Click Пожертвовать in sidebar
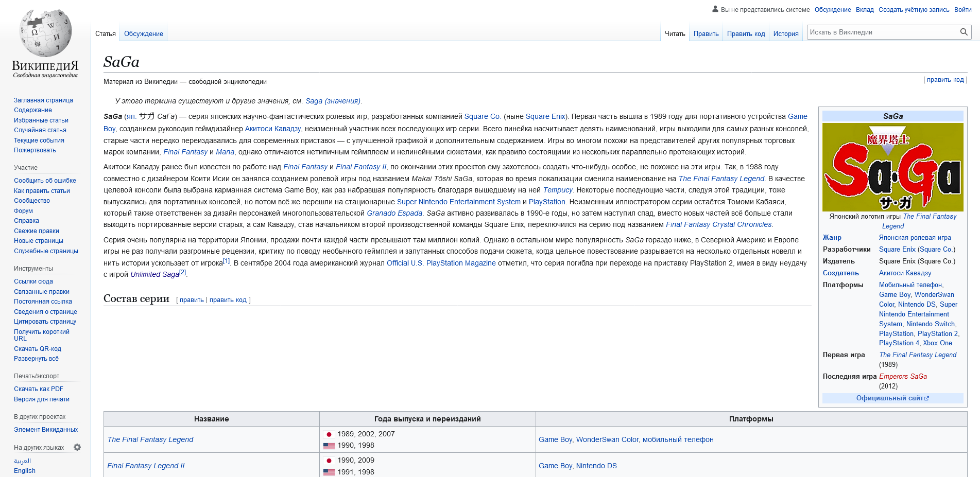980x477 pixels. pyautogui.click(x=35, y=150)
